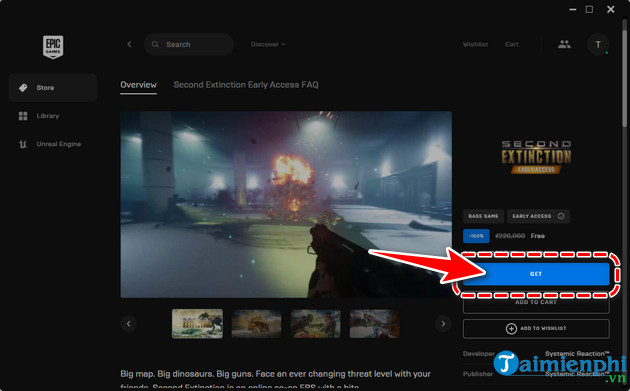Expand the Discover dropdown
The height and width of the screenshot is (391, 630).
268,44
